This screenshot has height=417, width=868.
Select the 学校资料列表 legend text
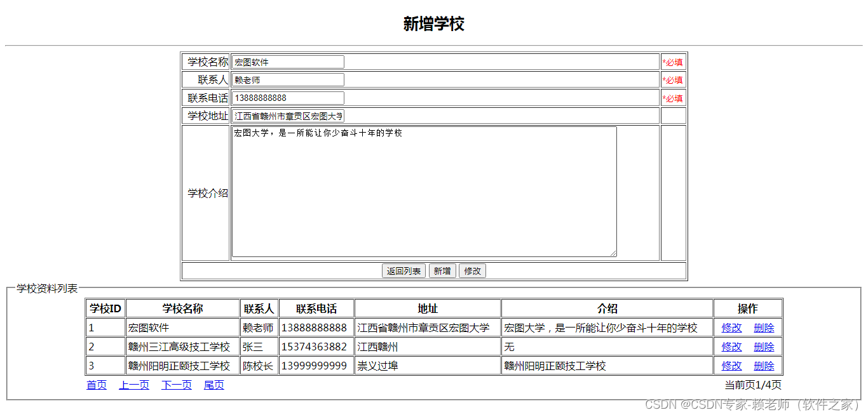point(47,288)
